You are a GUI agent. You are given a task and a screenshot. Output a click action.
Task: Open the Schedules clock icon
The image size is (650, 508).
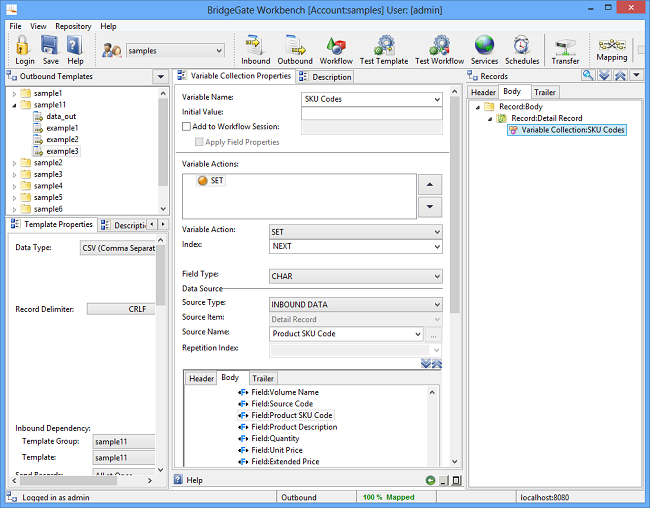[x=521, y=48]
